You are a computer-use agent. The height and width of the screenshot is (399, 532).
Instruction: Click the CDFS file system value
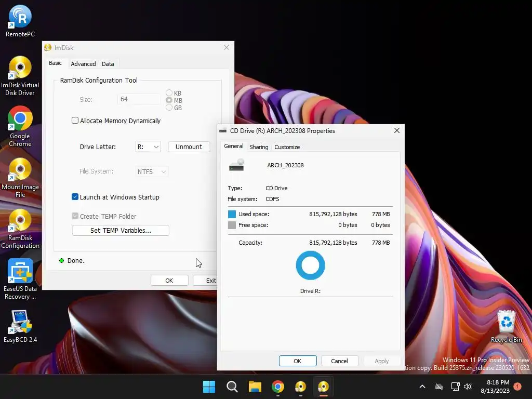click(272, 199)
